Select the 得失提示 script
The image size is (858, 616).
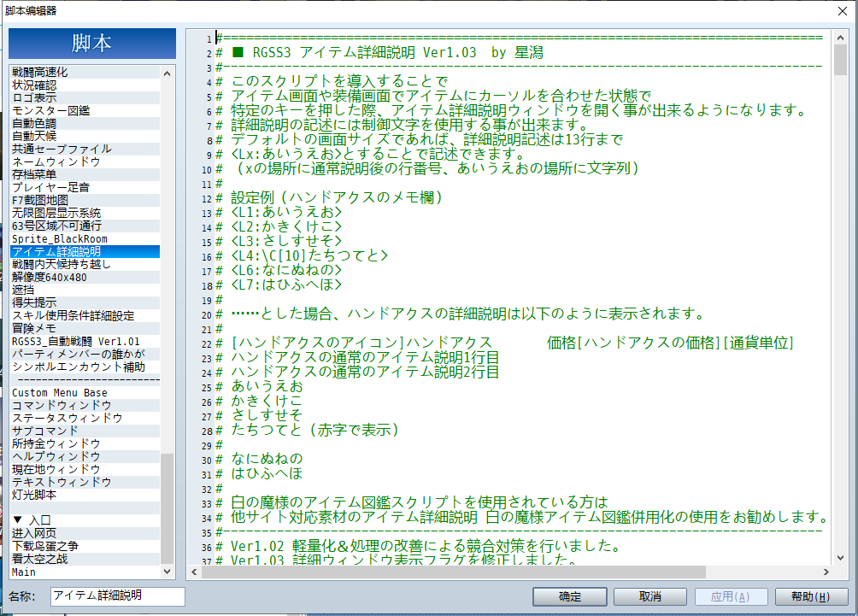click(85, 302)
